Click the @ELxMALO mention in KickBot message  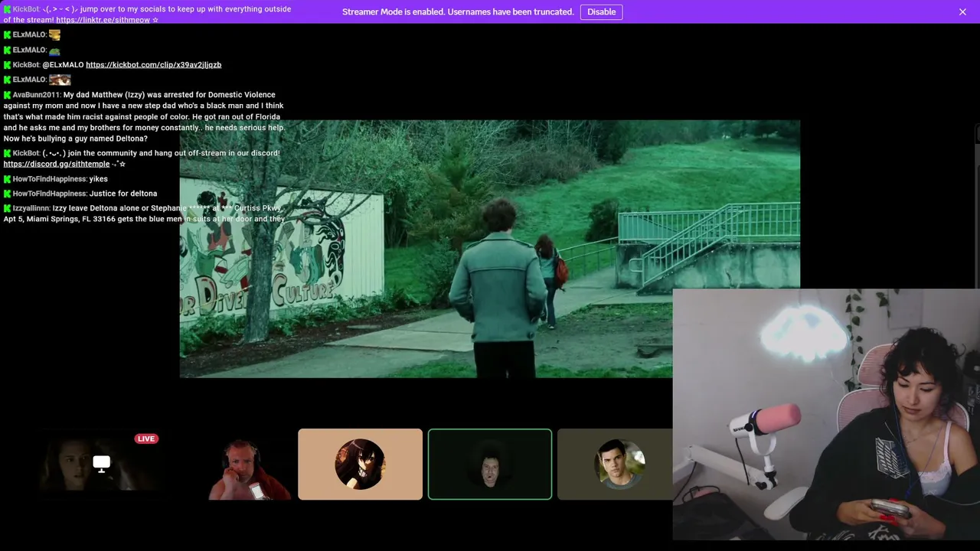pos(63,65)
